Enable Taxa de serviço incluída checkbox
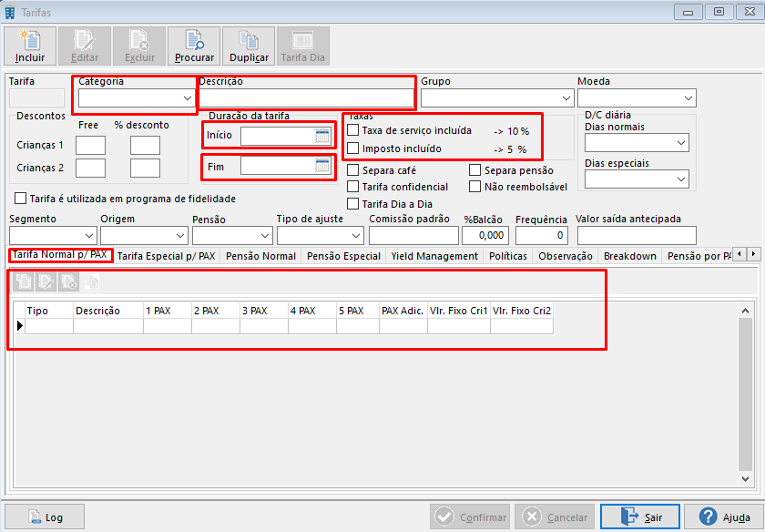The width and height of the screenshot is (765, 532). (352, 130)
